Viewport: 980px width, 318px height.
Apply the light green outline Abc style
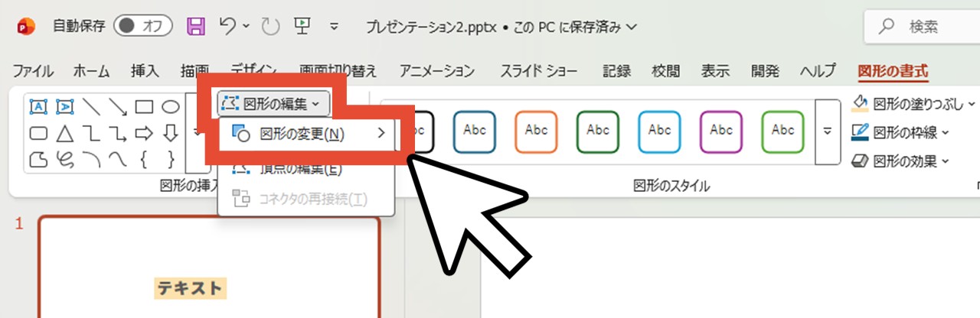coord(783,131)
